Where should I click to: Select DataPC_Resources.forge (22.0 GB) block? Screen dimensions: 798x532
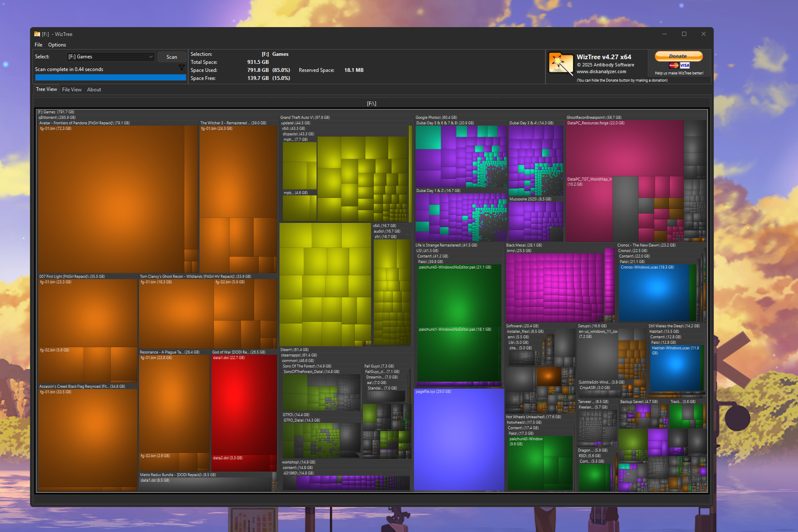click(x=624, y=148)
